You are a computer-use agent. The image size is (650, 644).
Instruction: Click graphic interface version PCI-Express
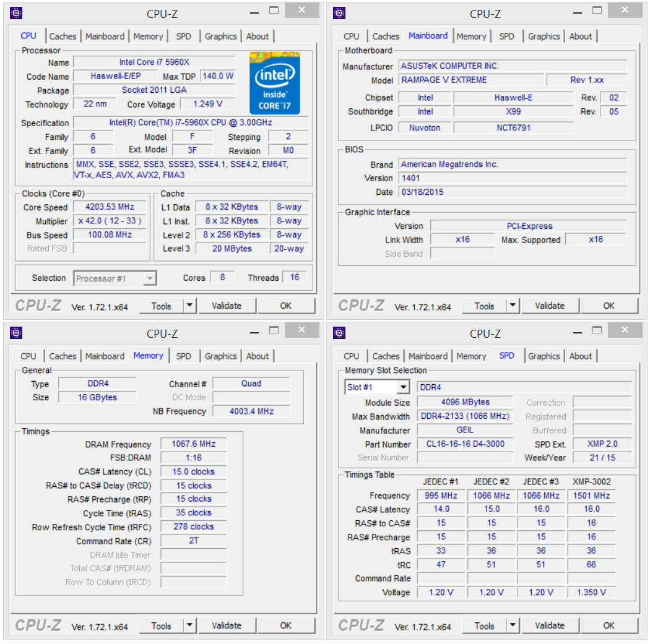pyautogui.click(x=529, y=226)
